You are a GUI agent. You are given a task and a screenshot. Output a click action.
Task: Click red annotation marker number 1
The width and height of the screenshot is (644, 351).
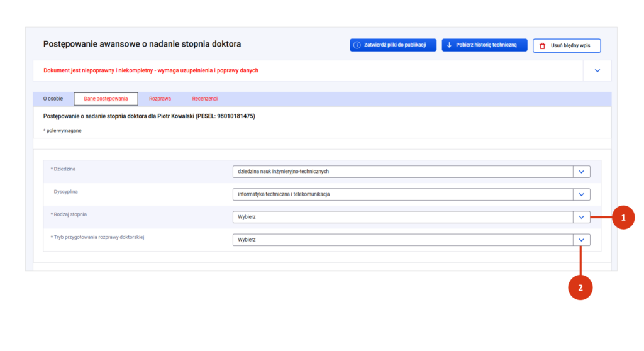tap(623, 218)
